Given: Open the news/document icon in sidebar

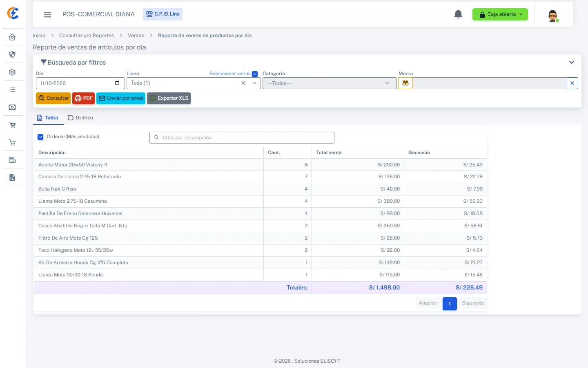Looking at the screenshot, I should (12, 160).
